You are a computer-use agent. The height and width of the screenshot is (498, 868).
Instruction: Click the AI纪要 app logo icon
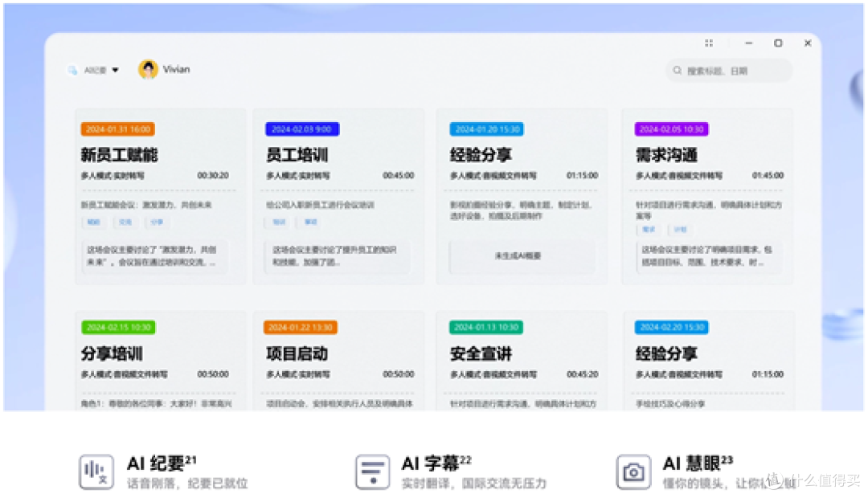72,70
